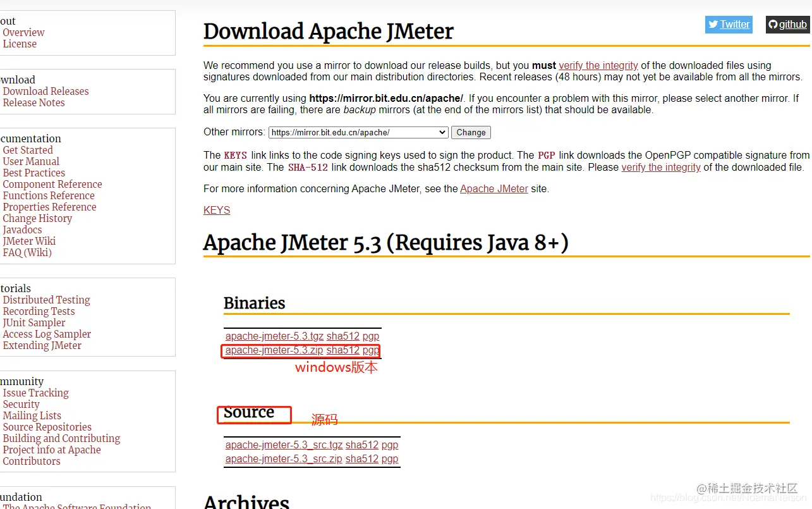Open JUnit Sampler tutorial

point(34,322)
